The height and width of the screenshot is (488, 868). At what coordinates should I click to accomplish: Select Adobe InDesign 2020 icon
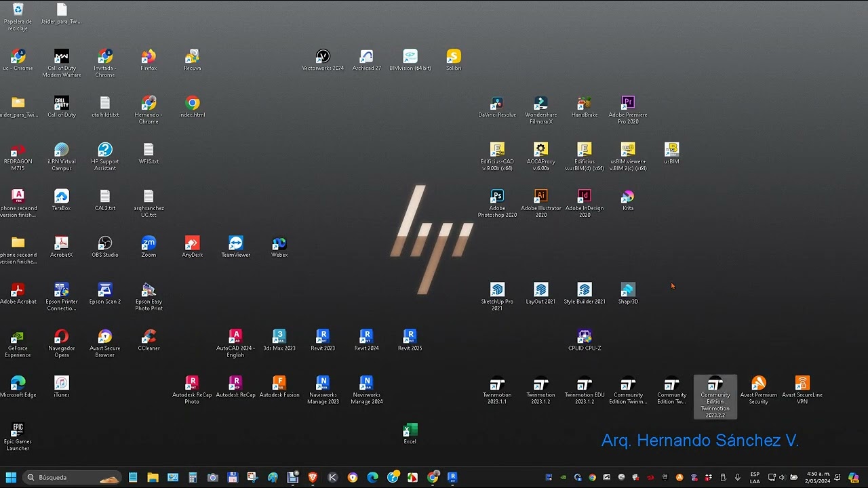585,203
